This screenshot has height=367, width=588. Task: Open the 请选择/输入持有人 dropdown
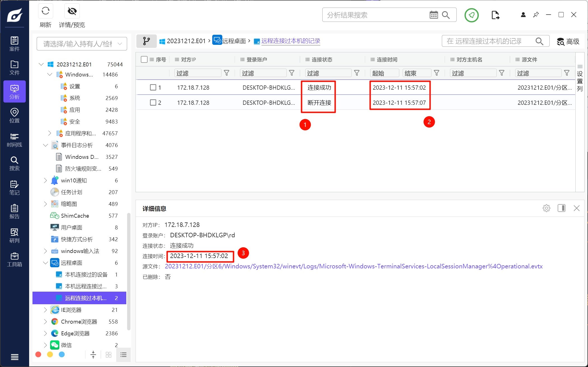[x=82, y=44]
